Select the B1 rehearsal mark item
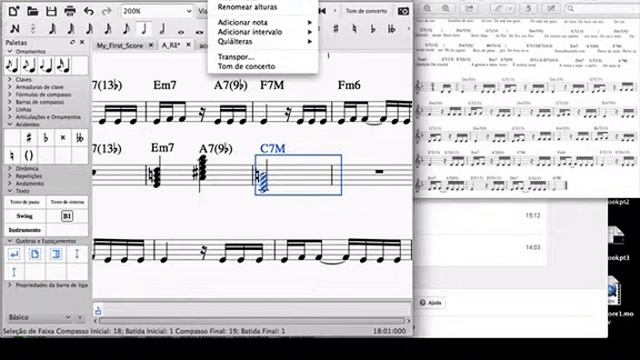 point(67,216)
